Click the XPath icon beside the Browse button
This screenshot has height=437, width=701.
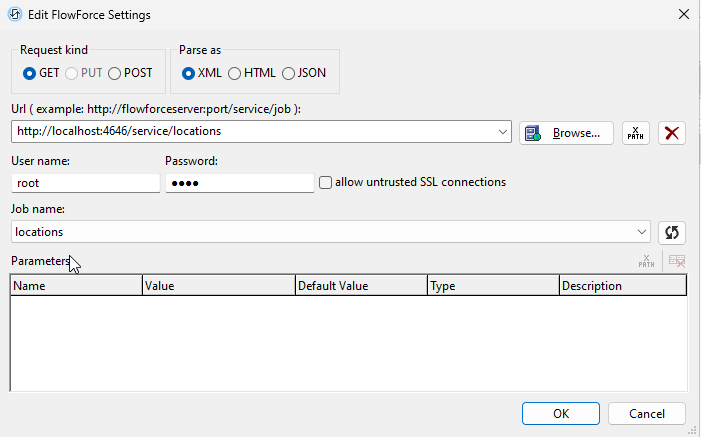pos(636,132)
